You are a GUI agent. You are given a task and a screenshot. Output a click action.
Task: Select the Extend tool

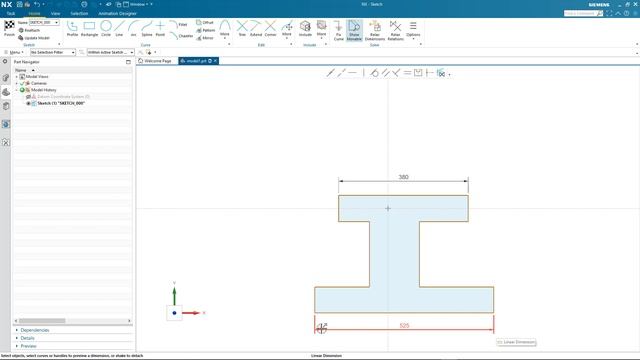256,29
